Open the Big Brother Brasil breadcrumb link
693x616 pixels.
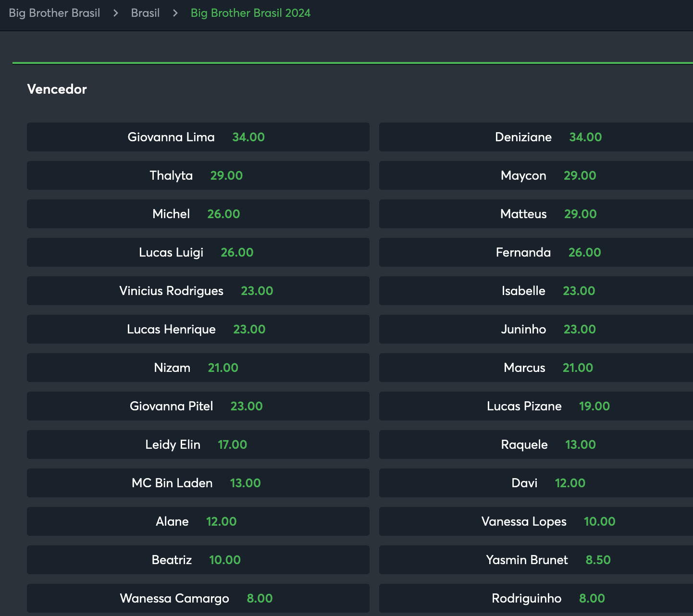54,13
